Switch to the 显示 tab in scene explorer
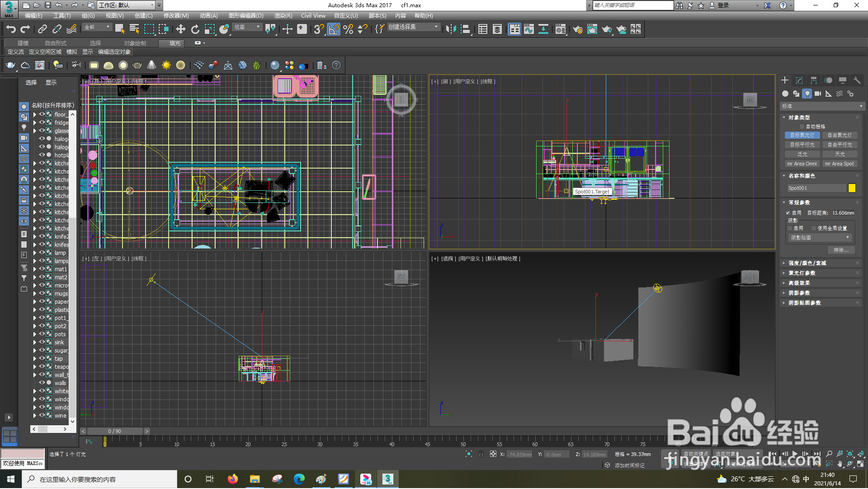 click(x=51, y=82)
